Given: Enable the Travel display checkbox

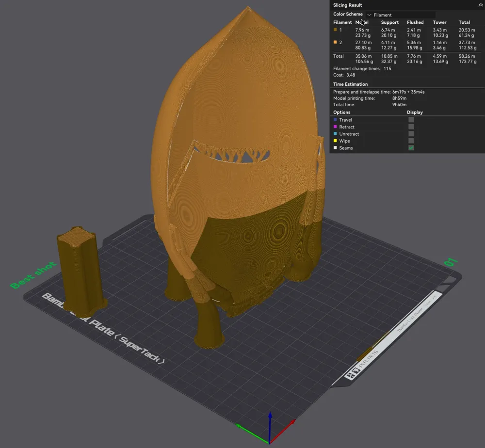Looking at the screenshot, I should coord(411,120).
